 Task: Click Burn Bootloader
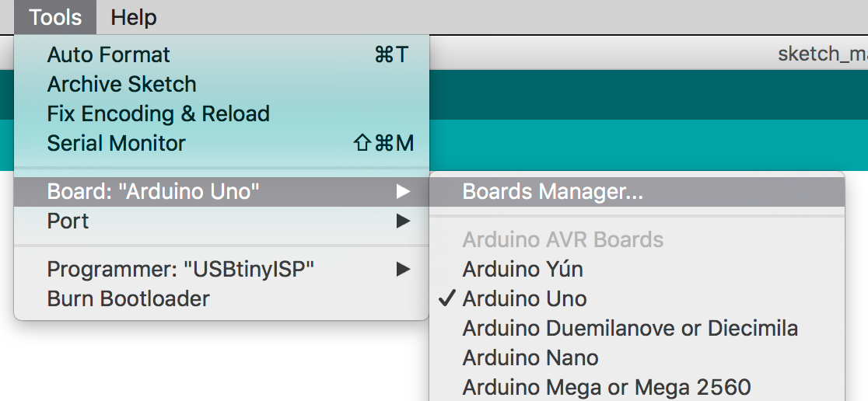128,298
